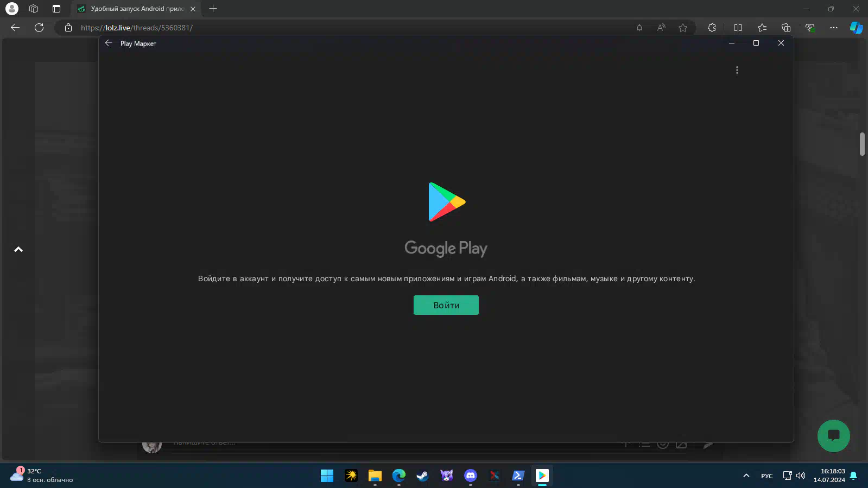Open Edge favorites list
This screenshot has height=488, width=868.
tap(762, 28)
